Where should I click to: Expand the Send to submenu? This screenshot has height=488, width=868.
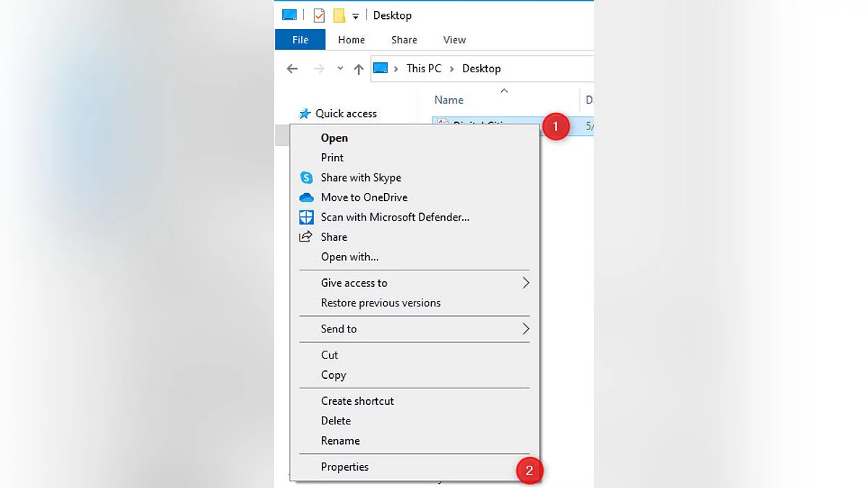coord(526,329)
